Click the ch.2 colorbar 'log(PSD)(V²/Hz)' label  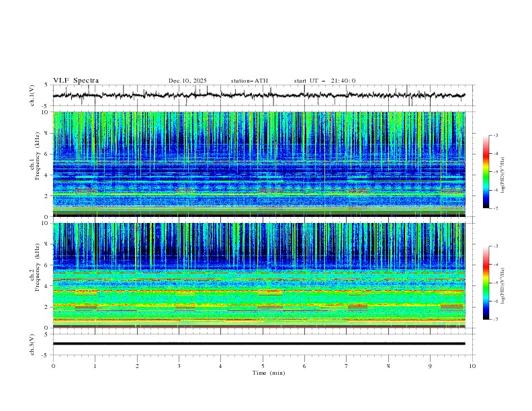point(502,286)
